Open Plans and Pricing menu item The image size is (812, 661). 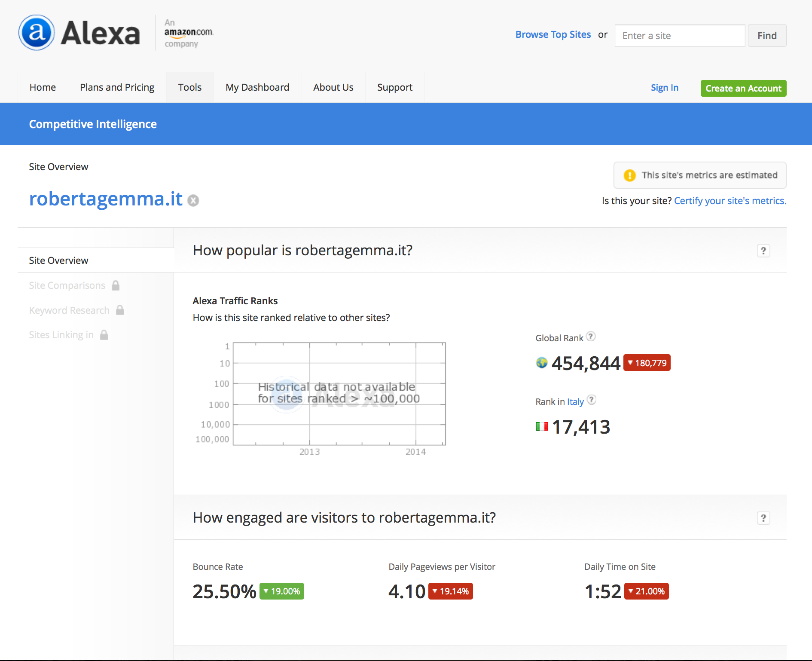[x=117, y=87]
